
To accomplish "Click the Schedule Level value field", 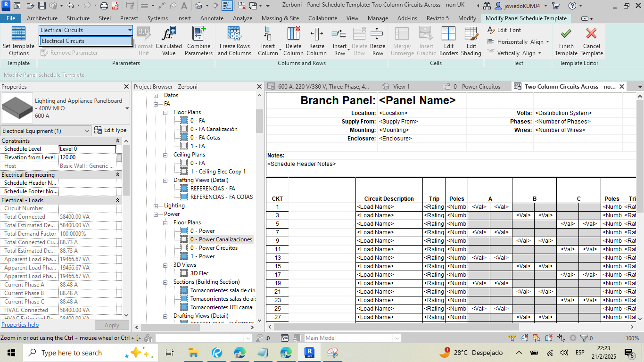I will click(x=87, y=149).
